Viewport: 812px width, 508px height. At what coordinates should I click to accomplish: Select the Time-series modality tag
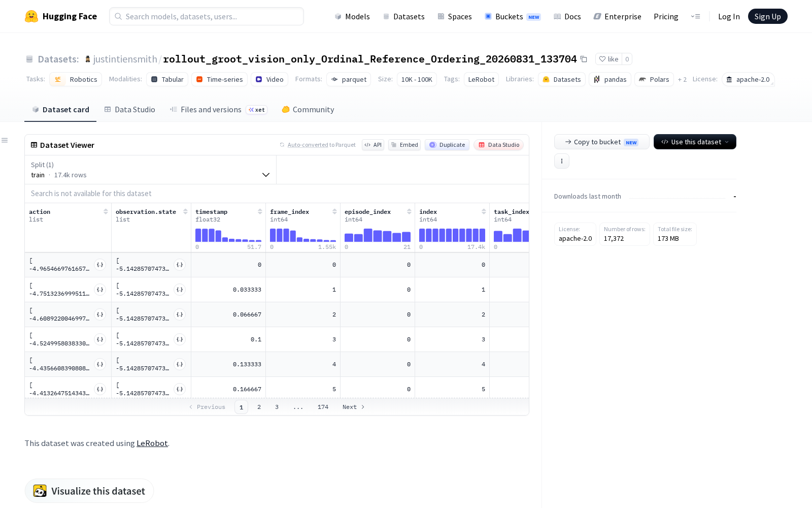click(x=220, y=79)
